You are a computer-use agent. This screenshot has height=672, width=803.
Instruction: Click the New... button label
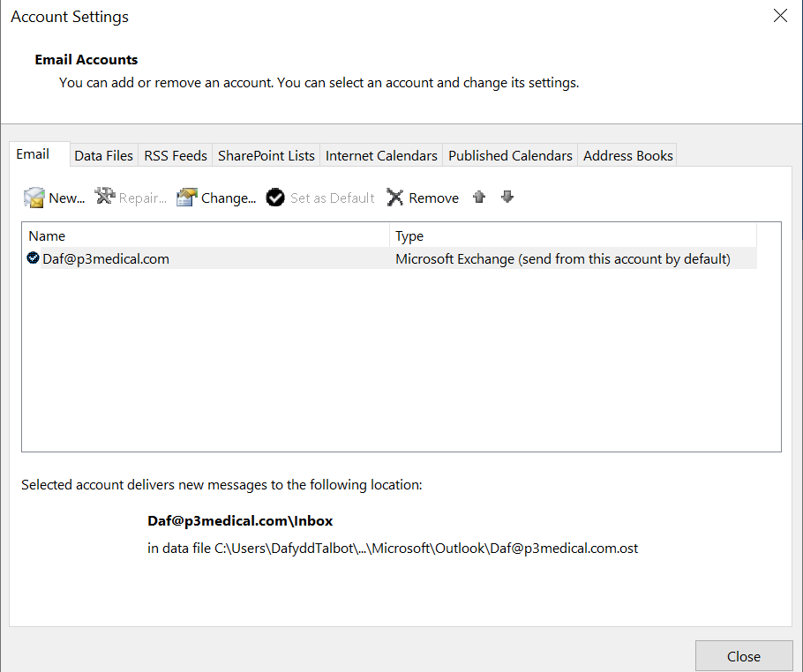(66, 198)
